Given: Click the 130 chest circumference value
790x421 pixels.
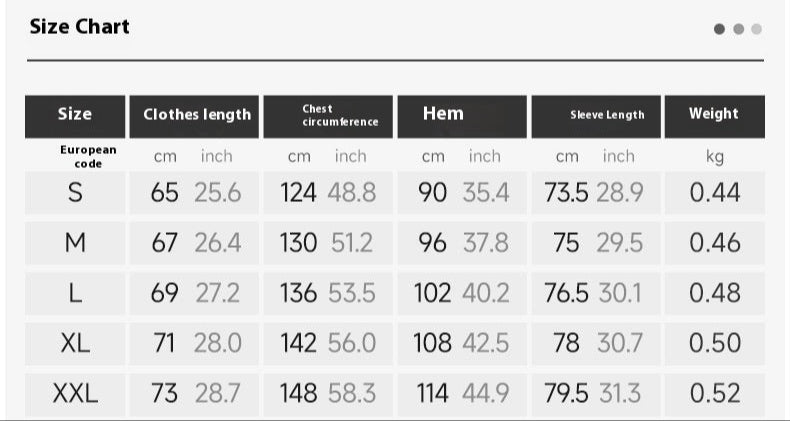Looking at the screenshot, I should [x=299, y=242].
